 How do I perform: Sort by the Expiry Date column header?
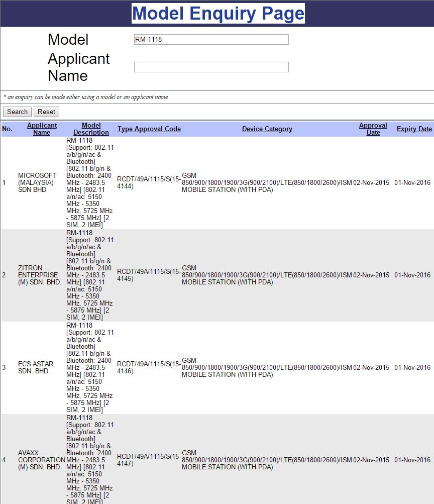[414, 129]
